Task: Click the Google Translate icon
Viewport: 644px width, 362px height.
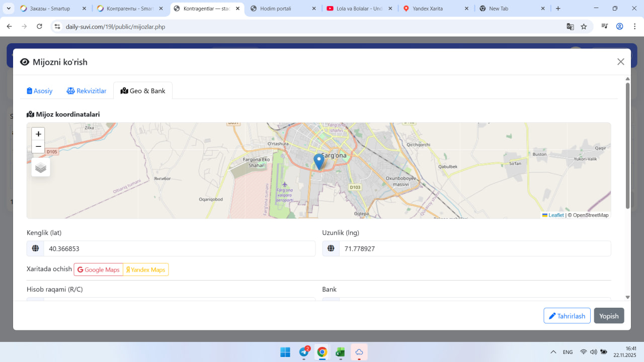Action: 570,27
